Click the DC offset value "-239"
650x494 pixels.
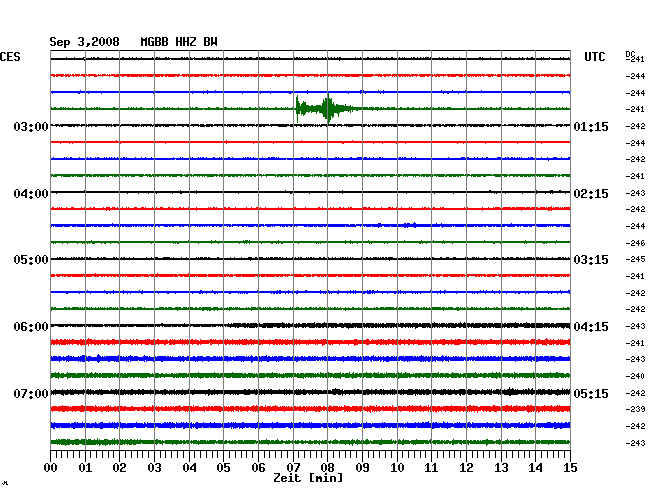click(635, 409)
